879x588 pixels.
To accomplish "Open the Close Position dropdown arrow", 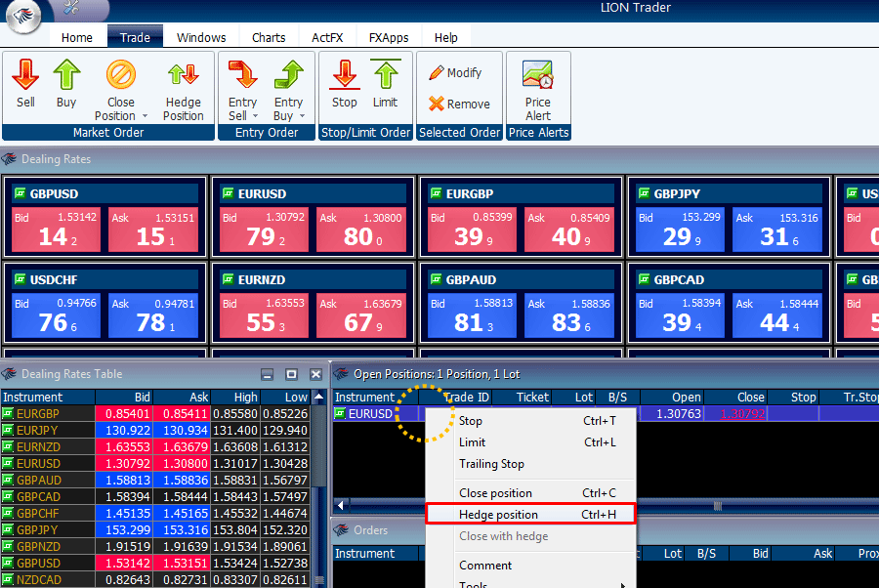I will pos(145,116).
